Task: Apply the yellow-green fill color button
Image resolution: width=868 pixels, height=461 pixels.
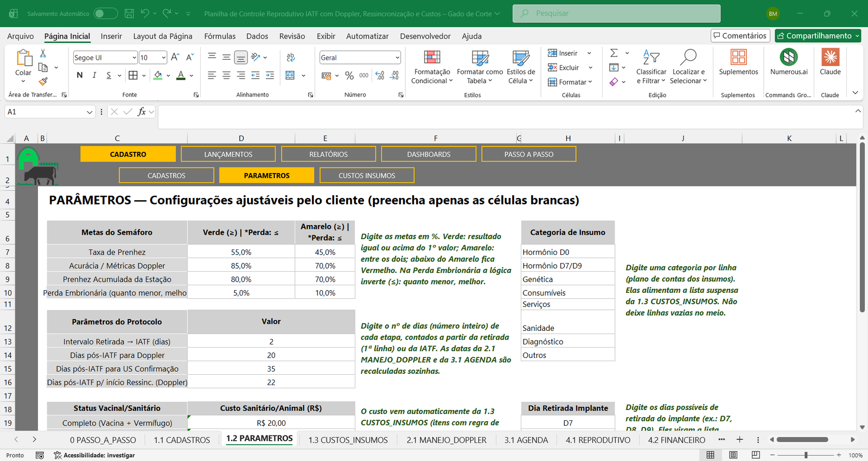Action: [x=158, y=75]
